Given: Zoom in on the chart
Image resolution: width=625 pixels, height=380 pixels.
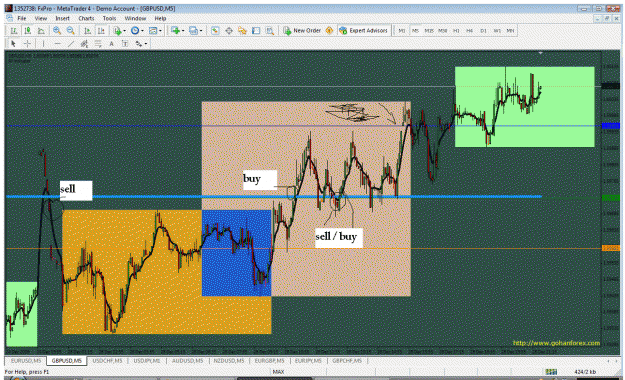Looking at the screenshot, I should [x=57, y=31].
